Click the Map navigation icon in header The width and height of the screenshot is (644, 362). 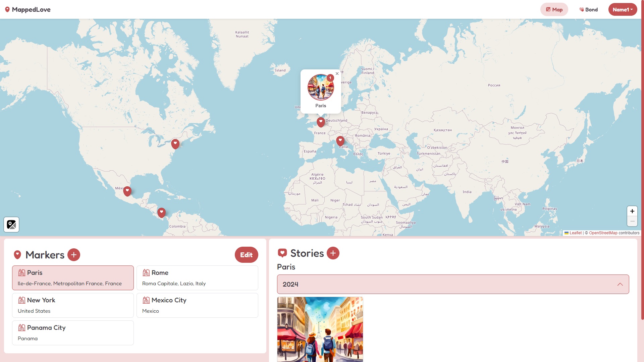click(x=548, y=9)
